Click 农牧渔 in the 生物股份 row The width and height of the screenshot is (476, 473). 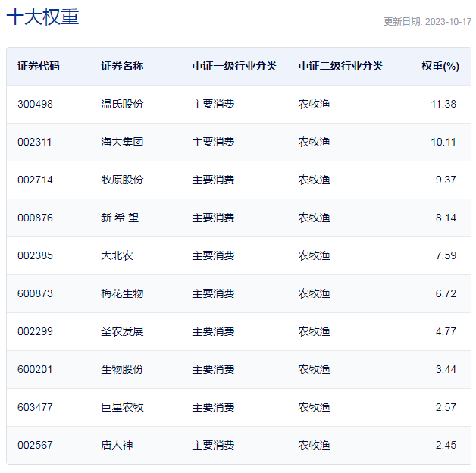coord(315,369)
